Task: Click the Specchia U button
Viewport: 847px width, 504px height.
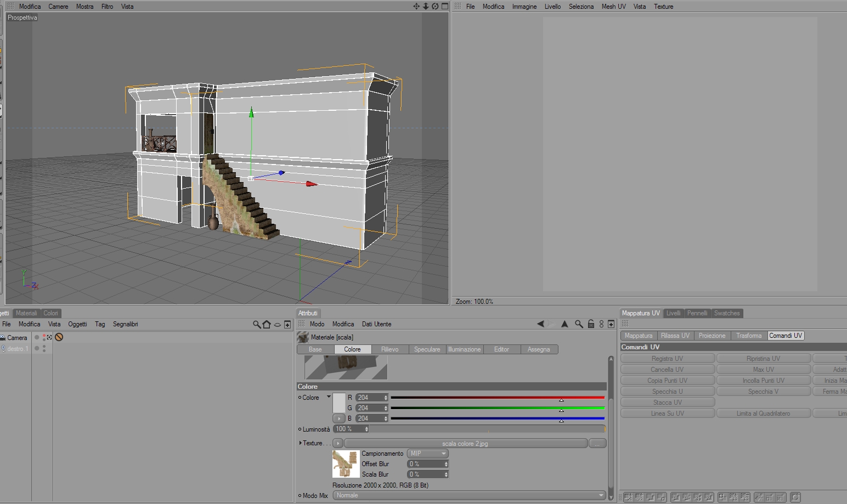Action: pyautogui.click(x=668, y=392)
